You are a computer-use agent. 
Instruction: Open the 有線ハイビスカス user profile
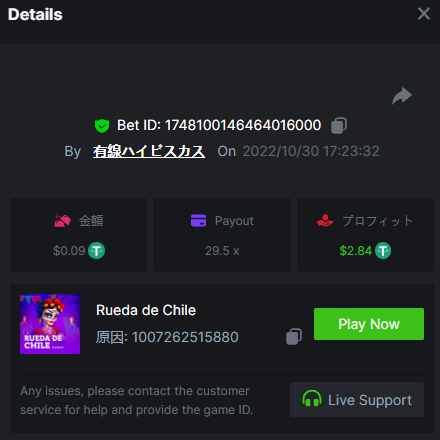(x=149, y=151)
